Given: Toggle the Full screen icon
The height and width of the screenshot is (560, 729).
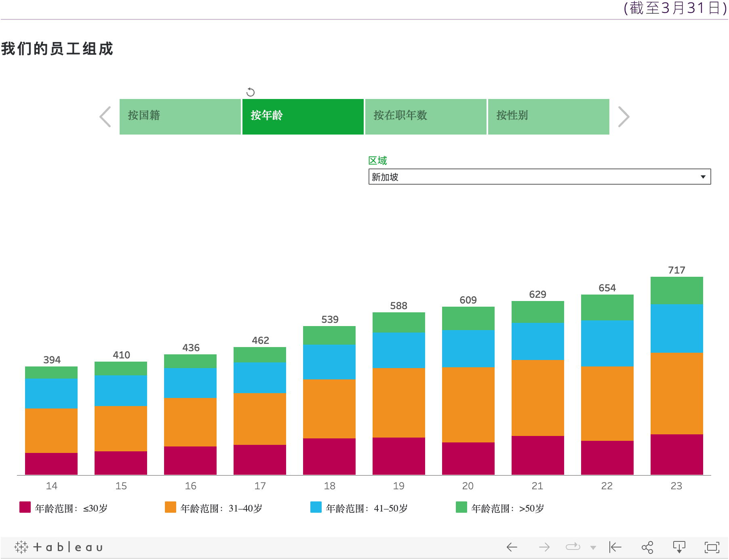Looking at the screenshot, I should pyautogui.click(x=712, y=547).
